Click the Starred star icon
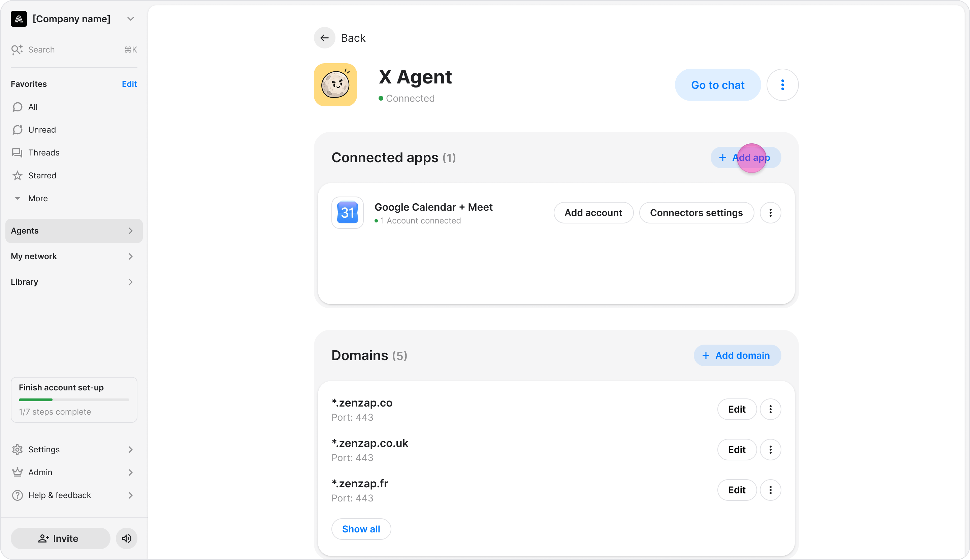 17,175
